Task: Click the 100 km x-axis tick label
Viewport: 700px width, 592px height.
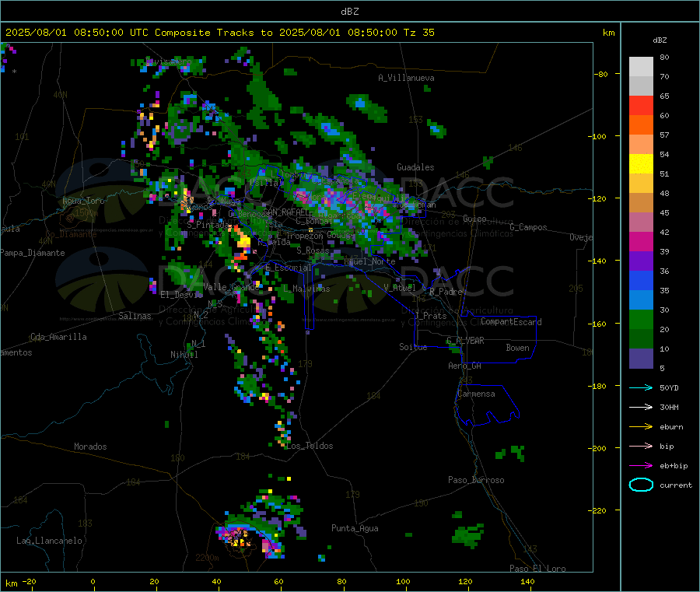Action: [x=403, y=581]
